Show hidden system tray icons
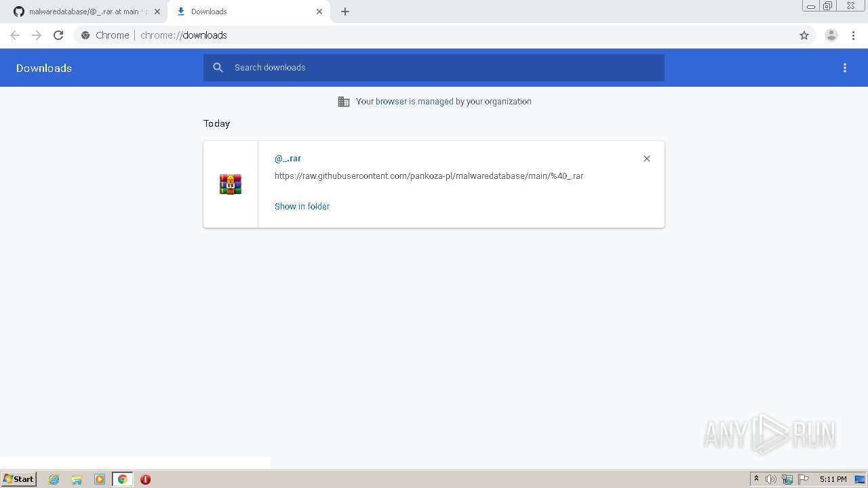This screenshot has height=488, width=868. coord(756,479)
